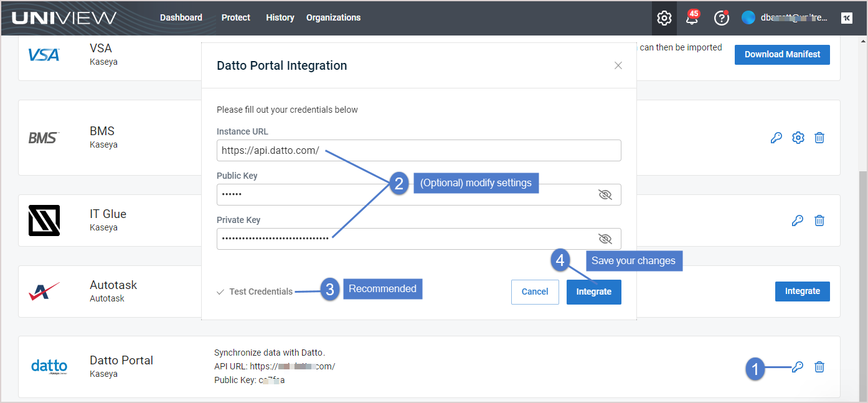
Task: Click the Autotask logo
Action: (x=44, y=291)
